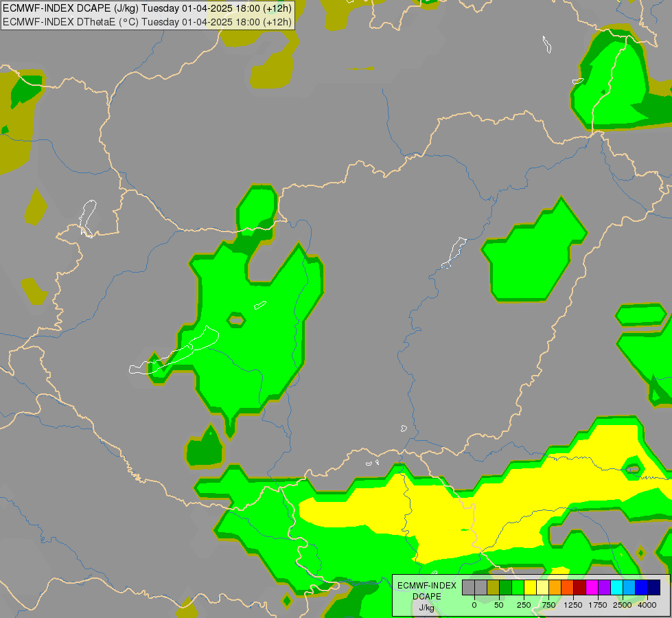Click the 1250 value on the legend scale
The image size is (672, 618).
pos(573,605)
